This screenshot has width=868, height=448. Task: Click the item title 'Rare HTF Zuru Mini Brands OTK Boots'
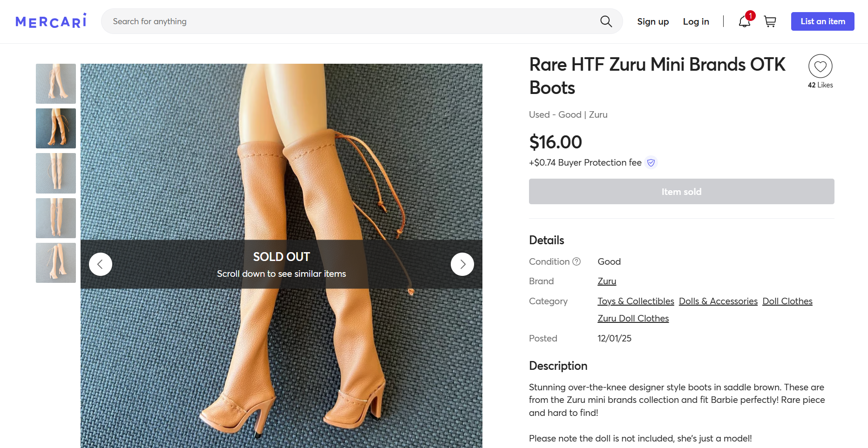pos(657,76)
